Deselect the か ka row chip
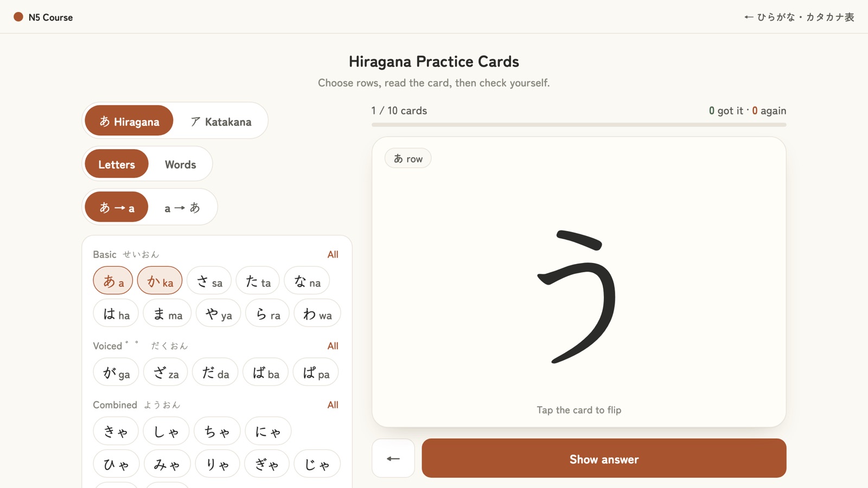868x488 pixels. point(159,281)
